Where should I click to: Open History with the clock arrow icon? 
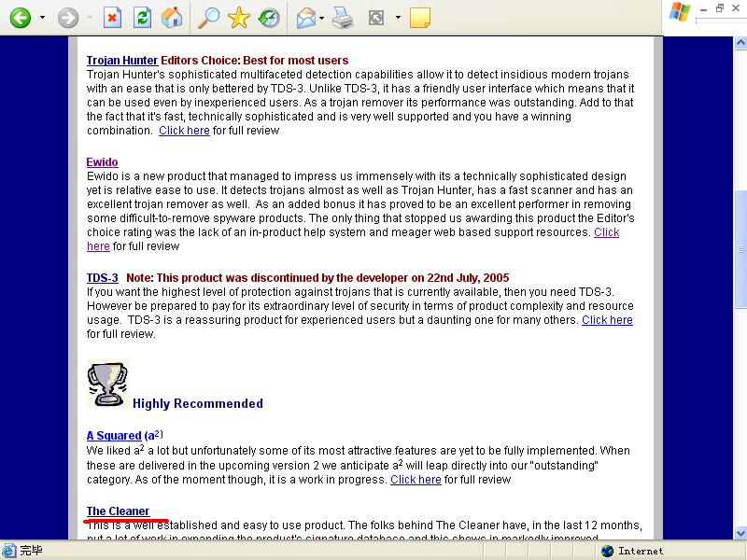tap(269, 18)
